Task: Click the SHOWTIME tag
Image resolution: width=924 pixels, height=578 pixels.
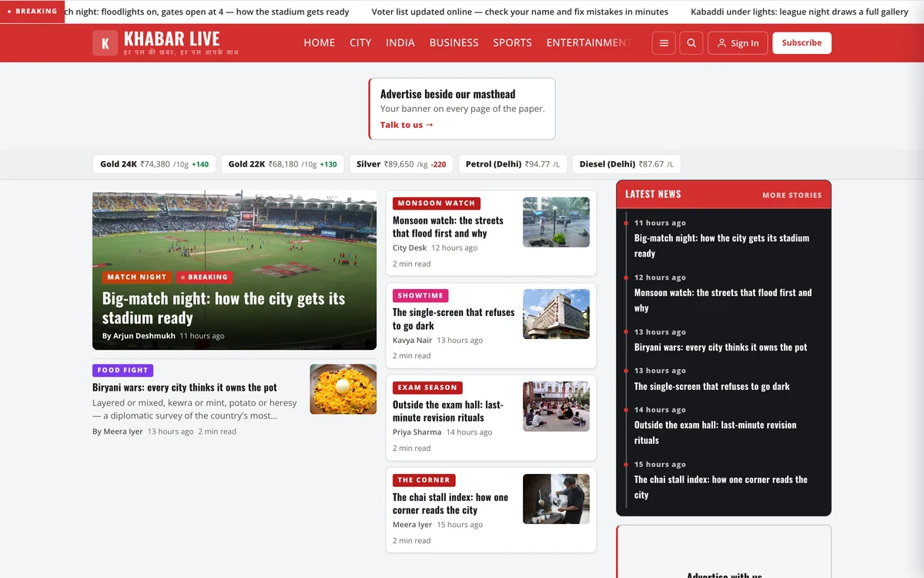Action: pyautogui.click(x=420, y=295)
